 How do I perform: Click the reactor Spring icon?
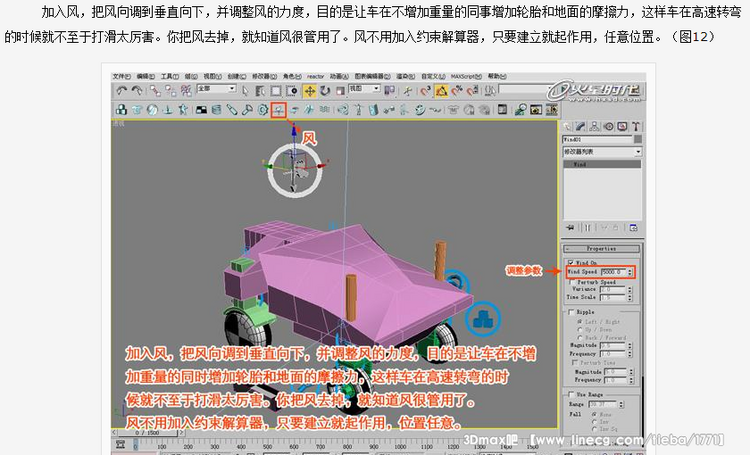point(216,110)
